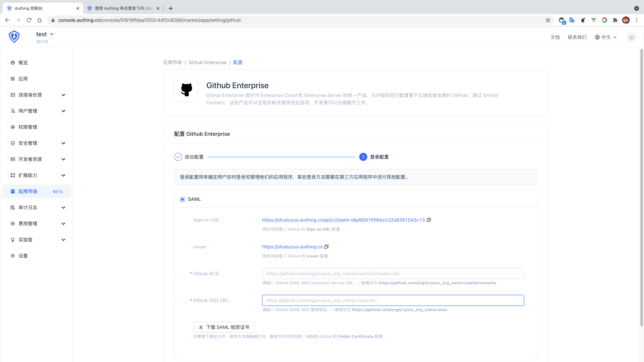Viewport: 644px width, 362px height.
Task: Open the 权限管理 sidebar menu item
Action: tap(37, 127)
